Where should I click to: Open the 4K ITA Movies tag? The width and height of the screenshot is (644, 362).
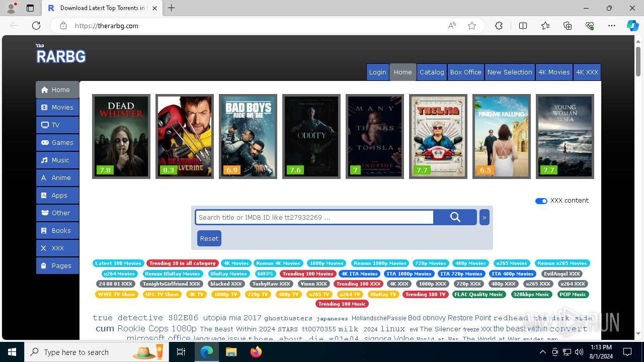(360, 274)
